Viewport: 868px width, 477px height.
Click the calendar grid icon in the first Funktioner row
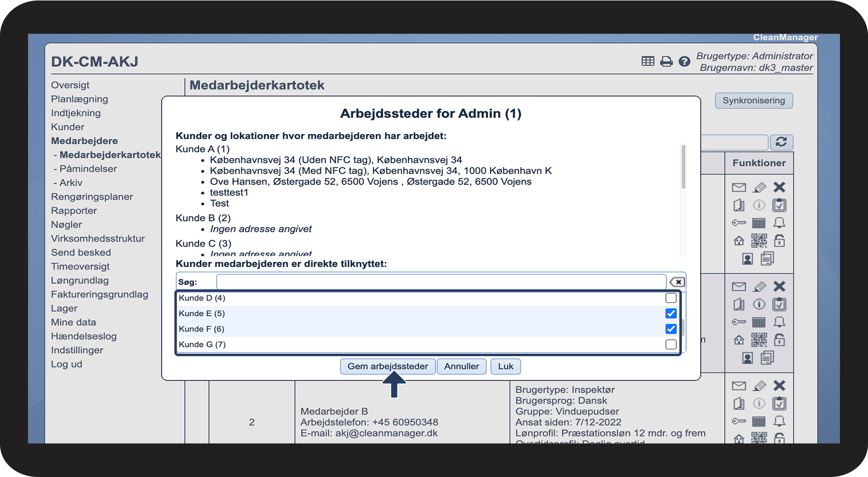click(759, 223)
